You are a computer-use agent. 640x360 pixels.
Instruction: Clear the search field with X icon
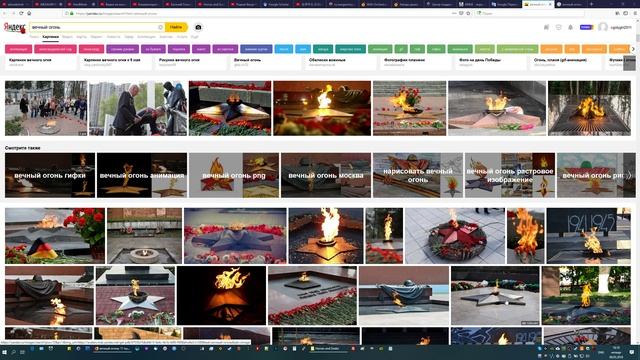160,27
